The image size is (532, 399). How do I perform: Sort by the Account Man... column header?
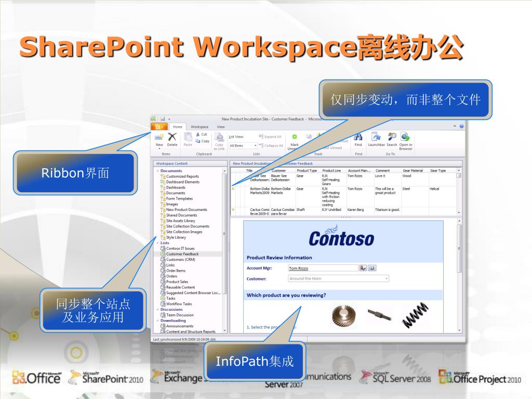360,170
